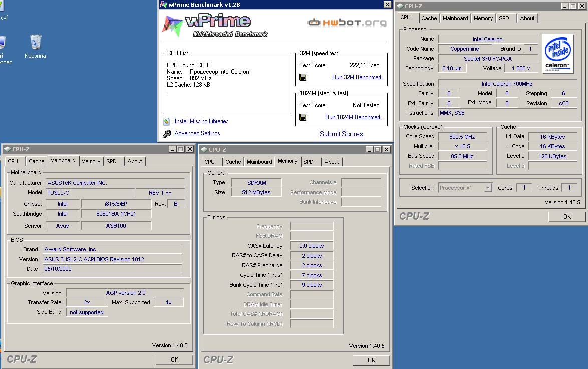Click the Submit Scores link
The image size is (588, 369).
[341, 134]
